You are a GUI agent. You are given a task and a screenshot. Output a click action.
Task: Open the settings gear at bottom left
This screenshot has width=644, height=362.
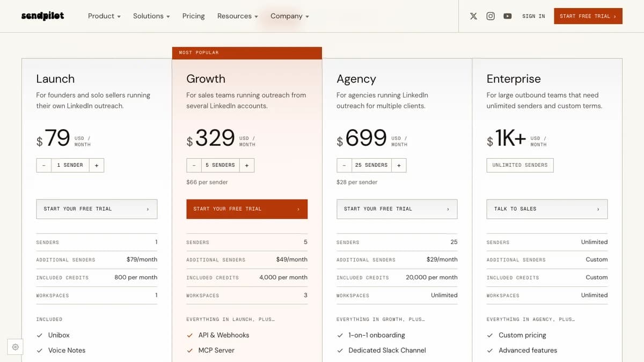(x=15, y=347)
